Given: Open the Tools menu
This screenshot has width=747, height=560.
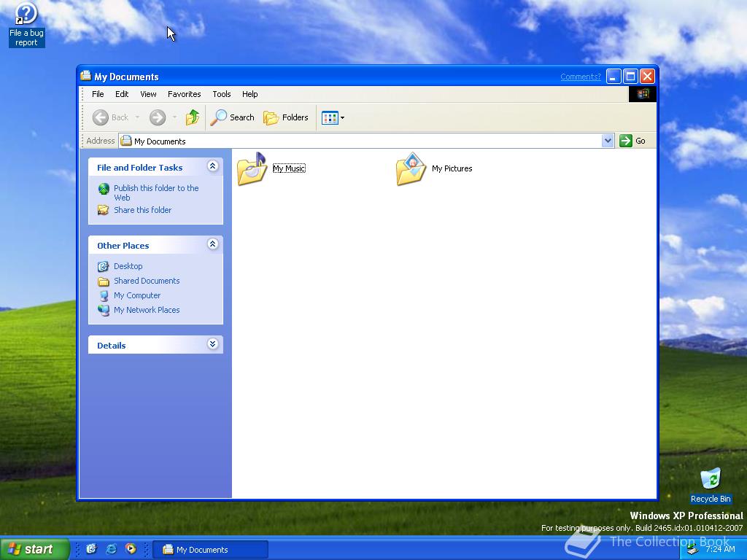Looking at the screenshot, I should click(222, 94).
